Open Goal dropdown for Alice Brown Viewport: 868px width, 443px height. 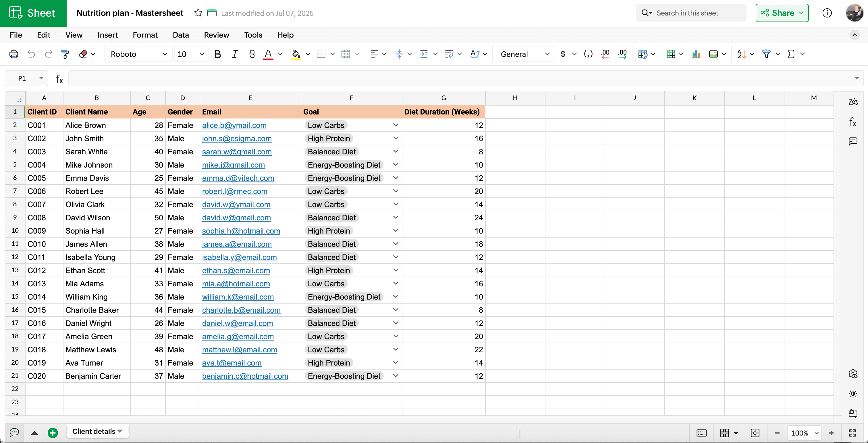(x=396, y=125)
